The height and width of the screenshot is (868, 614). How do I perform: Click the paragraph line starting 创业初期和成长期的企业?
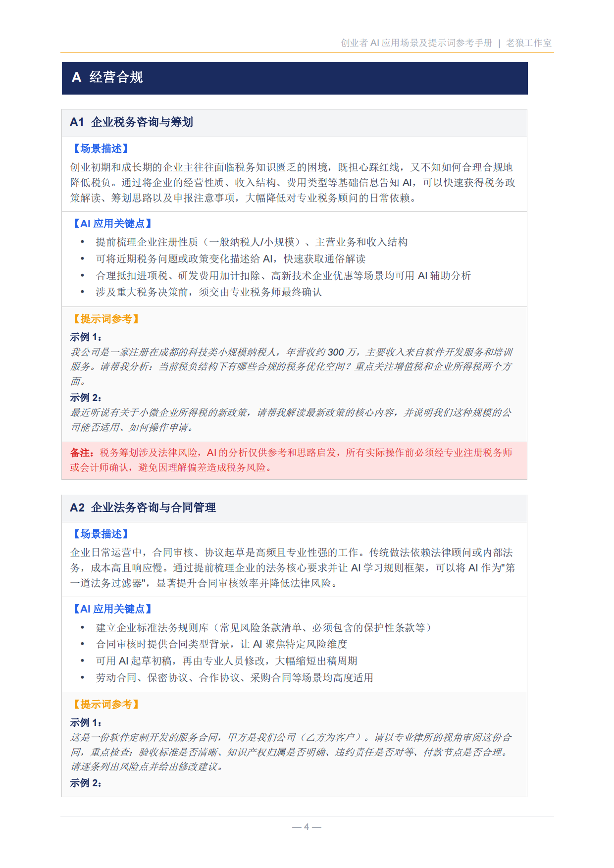point(291,167)
